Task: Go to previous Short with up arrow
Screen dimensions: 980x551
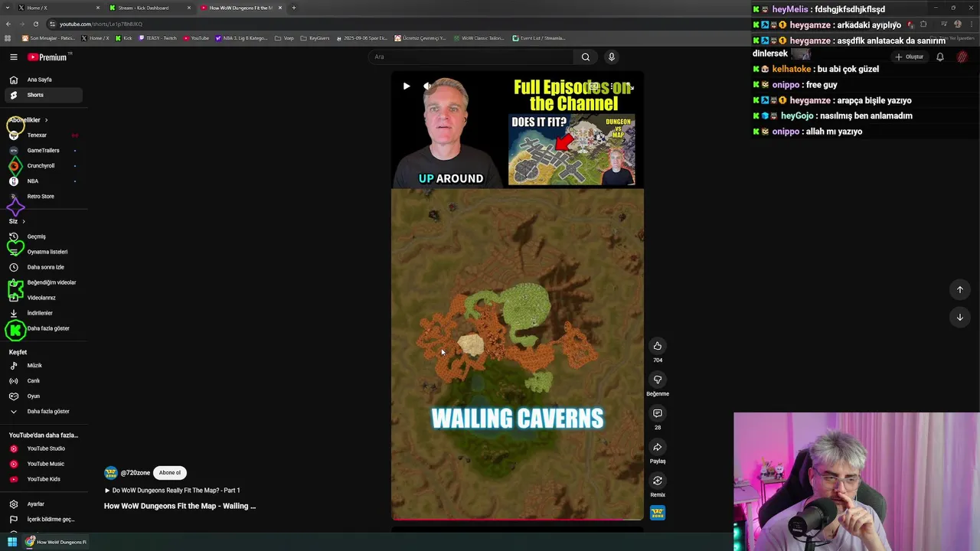Action: point(960,289)
